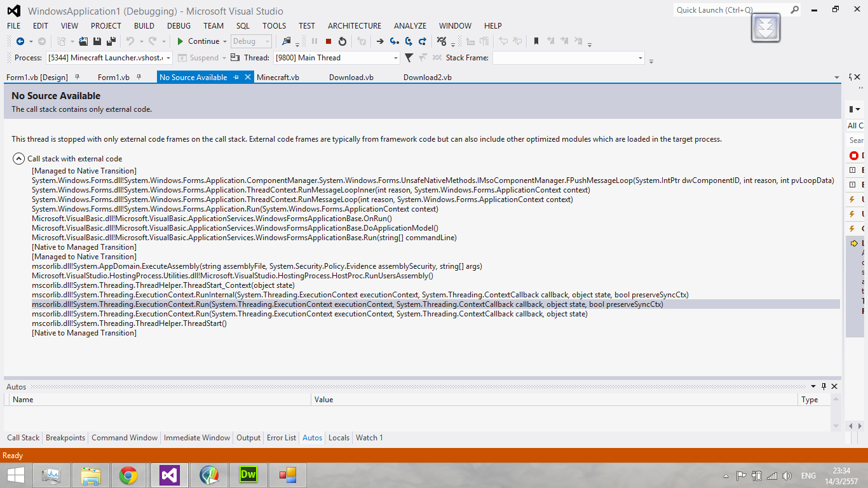868x488 pixels.
Task: Switch to the Call Stack tab
Action: 23,438
